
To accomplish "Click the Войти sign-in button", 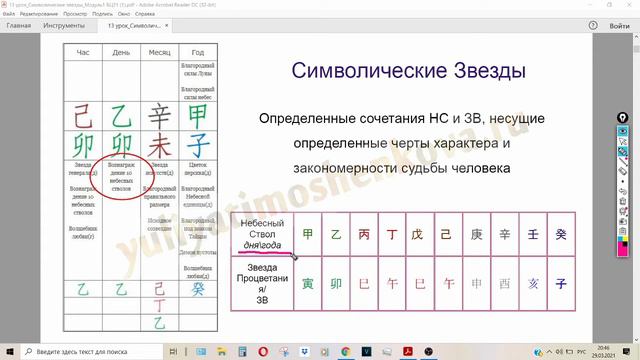I will 619,26.
